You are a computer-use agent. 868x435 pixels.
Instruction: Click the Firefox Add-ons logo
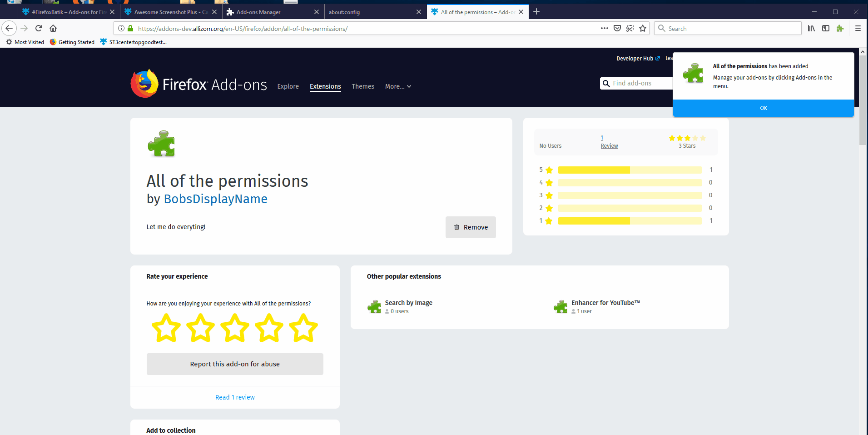coord(198,84)
